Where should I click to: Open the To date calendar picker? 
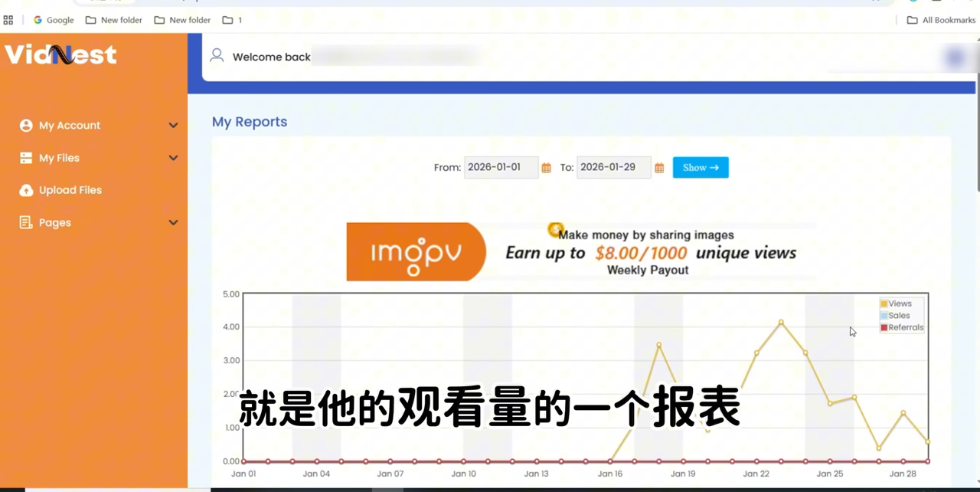pos(659,168)
